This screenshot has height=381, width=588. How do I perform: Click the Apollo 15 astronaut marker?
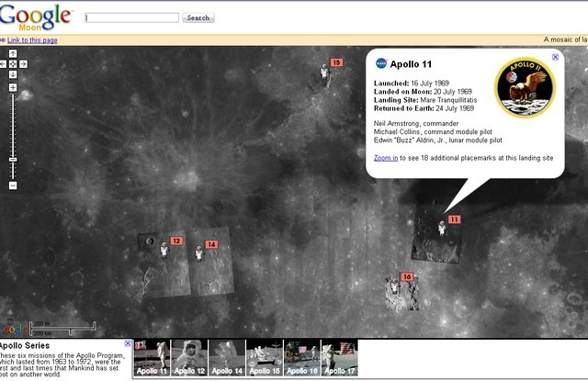click(324, 72)
